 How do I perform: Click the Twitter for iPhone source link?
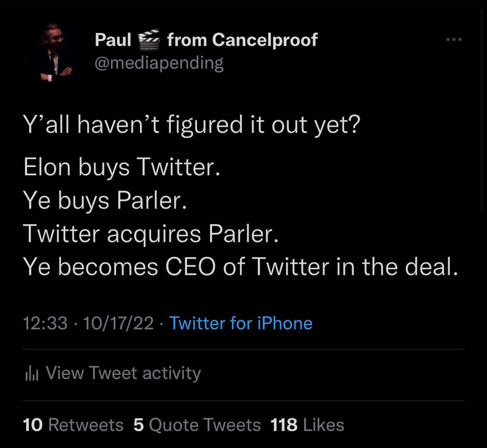(241, 323)
